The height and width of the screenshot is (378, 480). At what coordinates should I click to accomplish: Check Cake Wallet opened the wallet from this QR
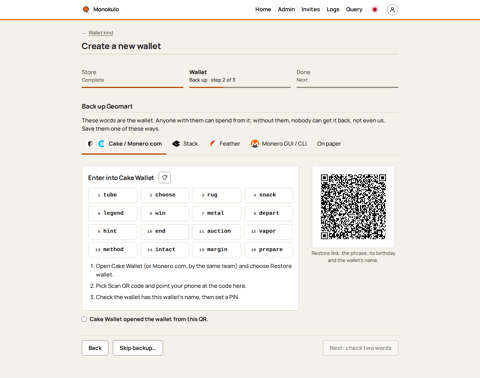click(x=84, y=319)
